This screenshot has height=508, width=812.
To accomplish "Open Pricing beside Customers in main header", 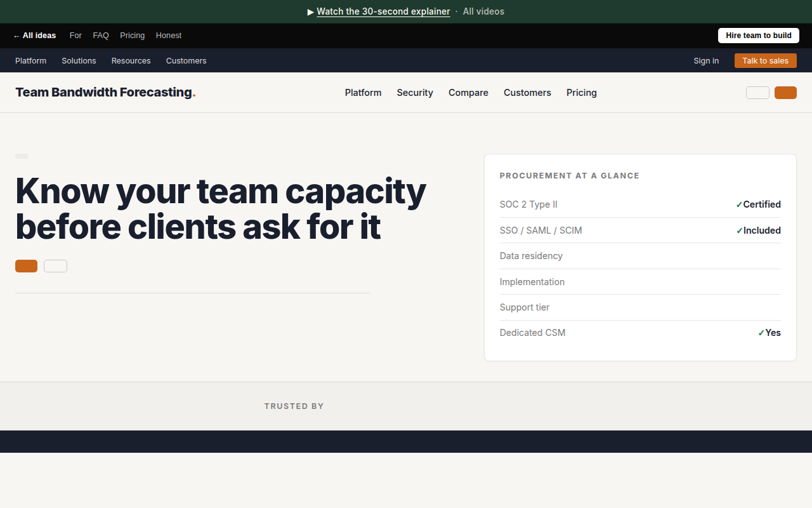I will coord(582,93).
